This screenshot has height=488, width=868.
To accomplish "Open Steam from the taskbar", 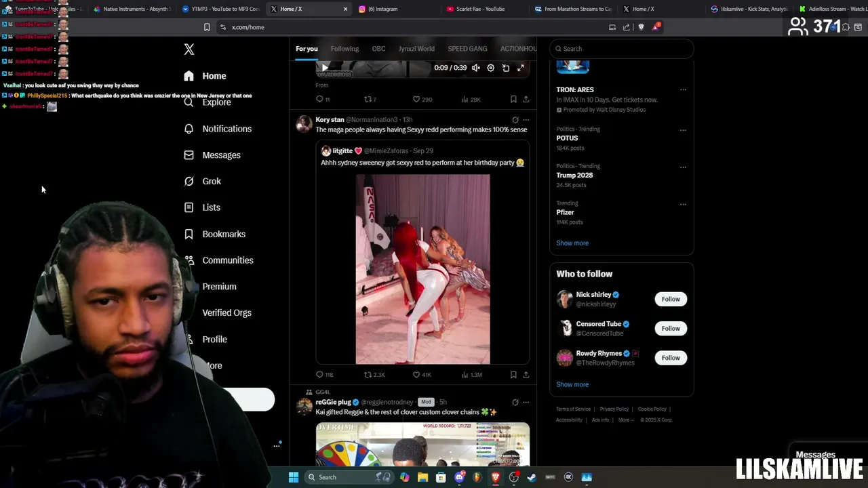I will (532, 477).
